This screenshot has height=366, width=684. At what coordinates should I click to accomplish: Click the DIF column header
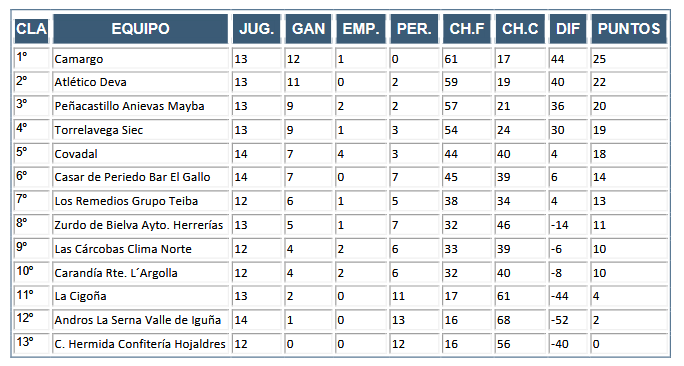coord(568,29)
